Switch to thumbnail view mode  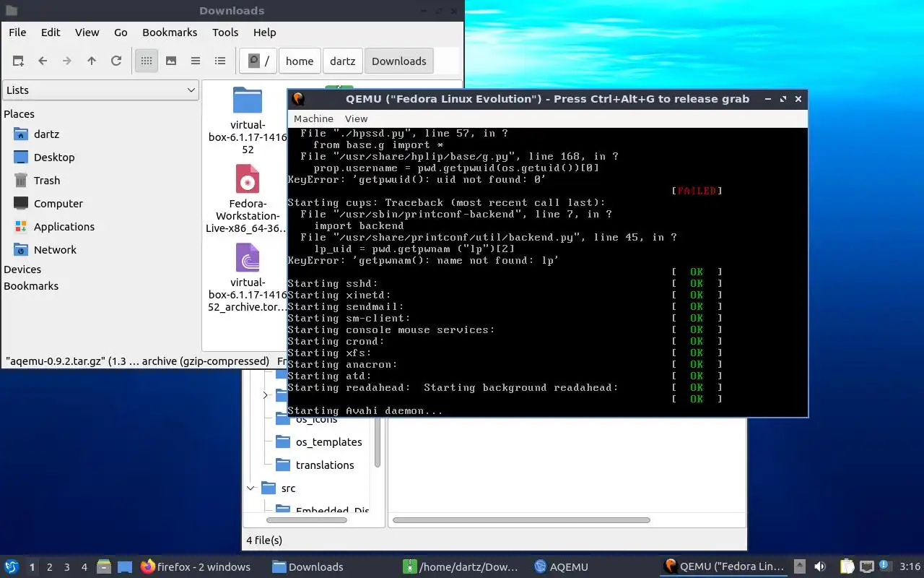(x=171, y=61)
